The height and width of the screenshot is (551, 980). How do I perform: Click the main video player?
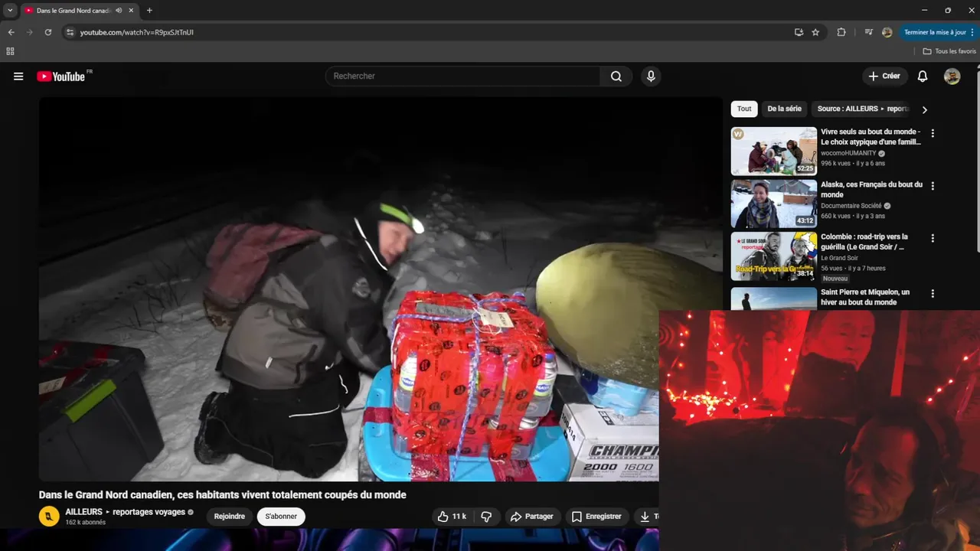(x=381, y=289)
